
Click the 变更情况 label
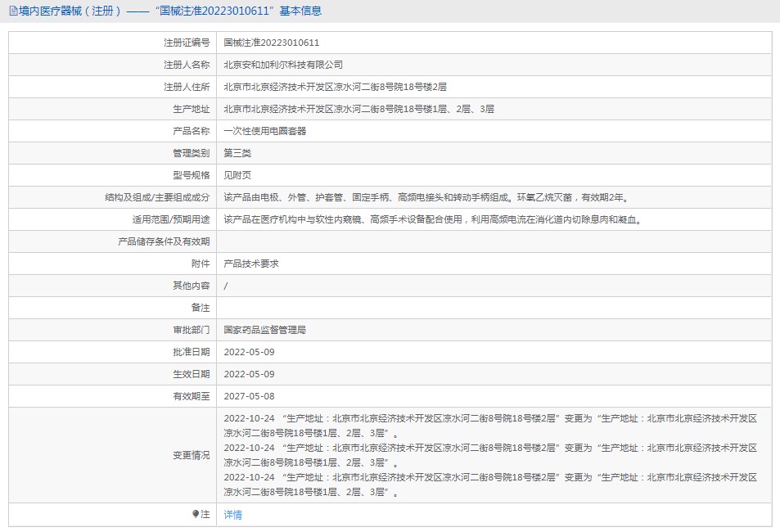(192, 455)
